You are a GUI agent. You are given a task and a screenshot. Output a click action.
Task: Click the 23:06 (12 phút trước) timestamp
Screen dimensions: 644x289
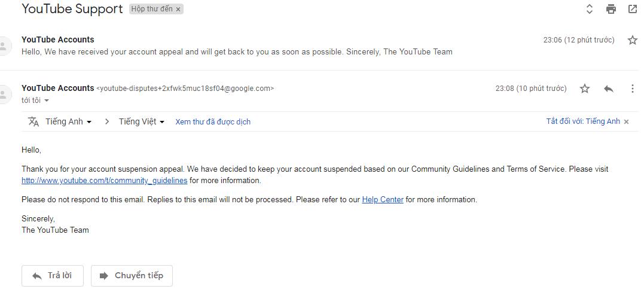[579, 40]
